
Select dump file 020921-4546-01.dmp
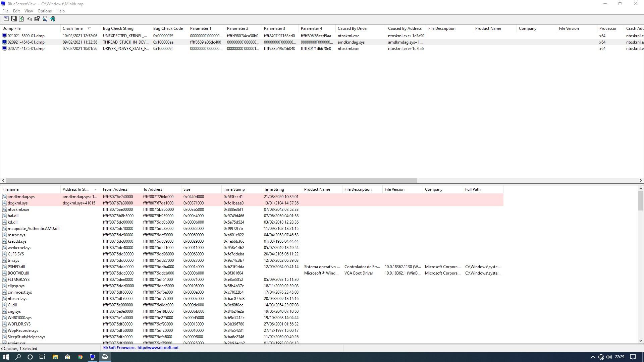coord(26,42)
